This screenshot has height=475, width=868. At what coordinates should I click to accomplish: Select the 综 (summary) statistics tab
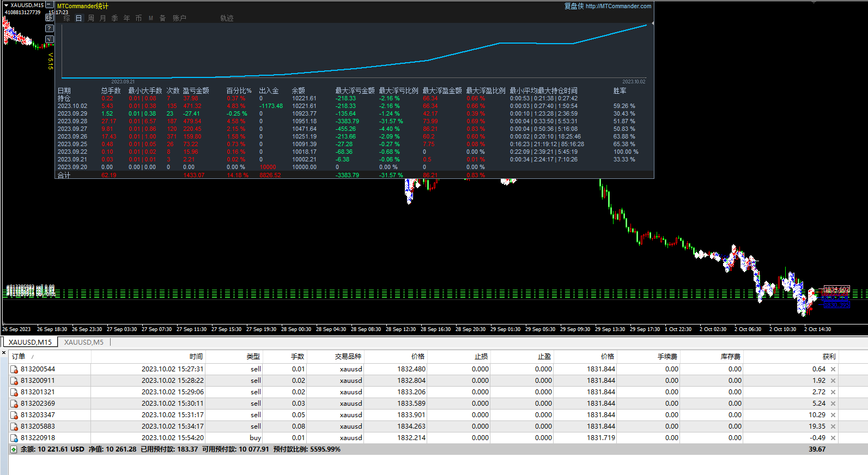pos(66,18)
